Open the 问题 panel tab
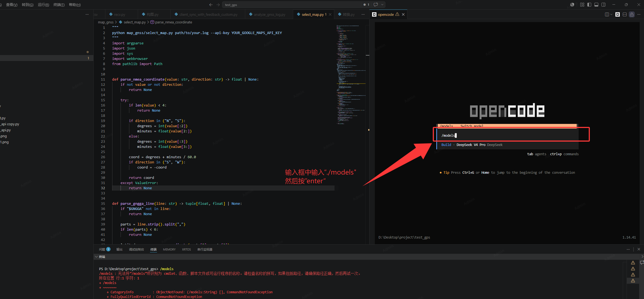Viewport: 644px width, 299px height. [x=105, y=249]
